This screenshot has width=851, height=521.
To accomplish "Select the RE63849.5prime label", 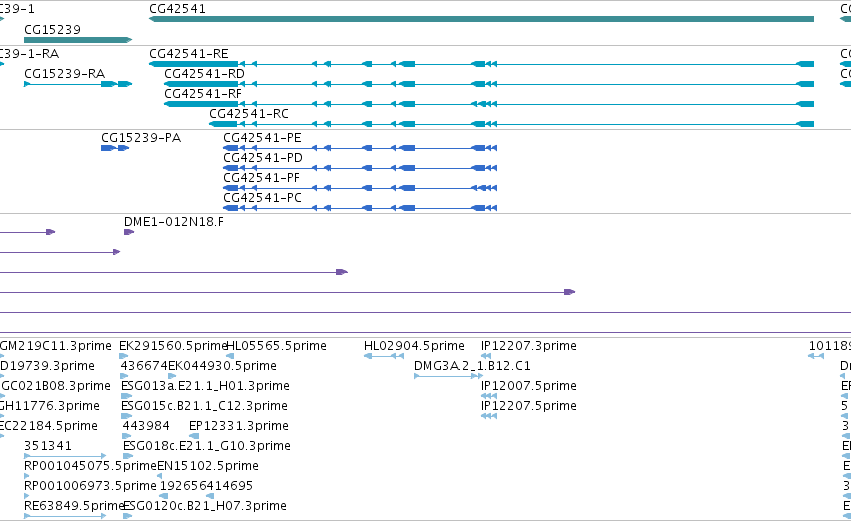I will (x=74, y=507).
